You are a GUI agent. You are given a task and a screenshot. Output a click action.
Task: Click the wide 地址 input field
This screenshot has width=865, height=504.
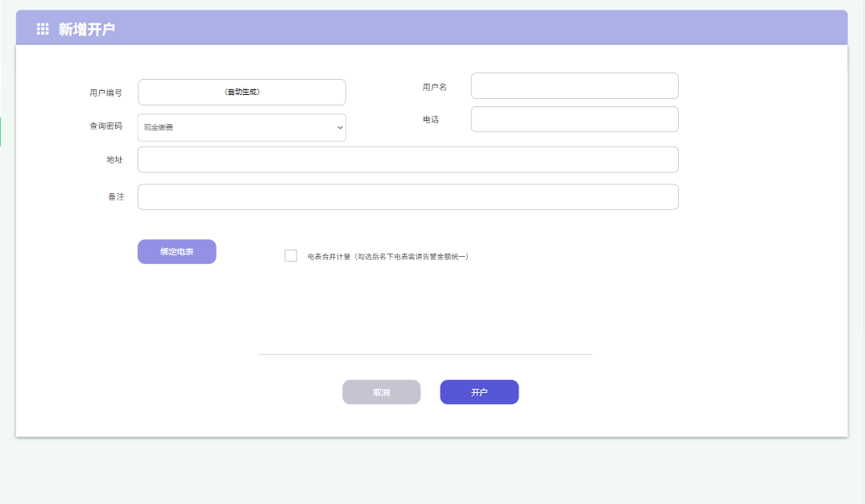click(408, 159)
